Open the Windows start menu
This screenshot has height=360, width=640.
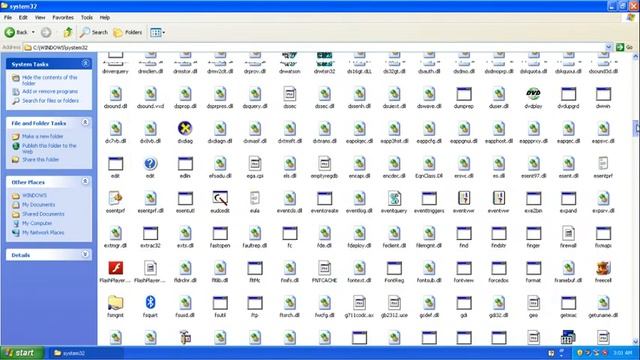click(x=22, y=353)
